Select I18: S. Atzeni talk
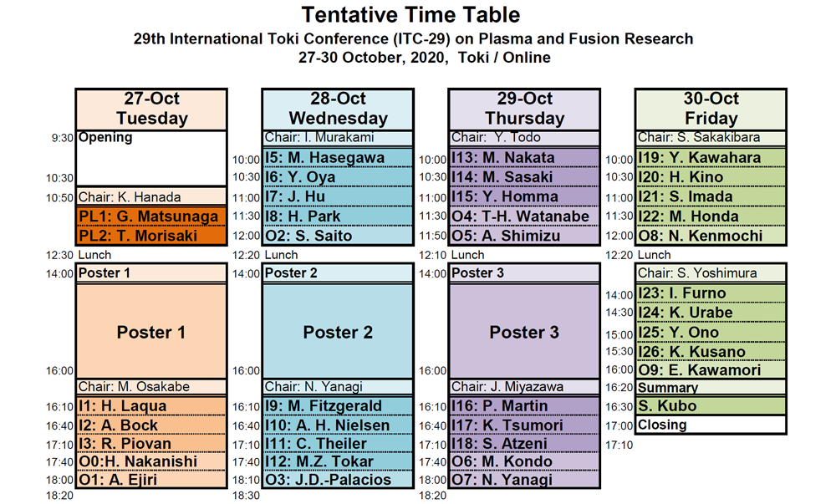The width and height of the screenshot is (836, 504). (x=525, y=443)
